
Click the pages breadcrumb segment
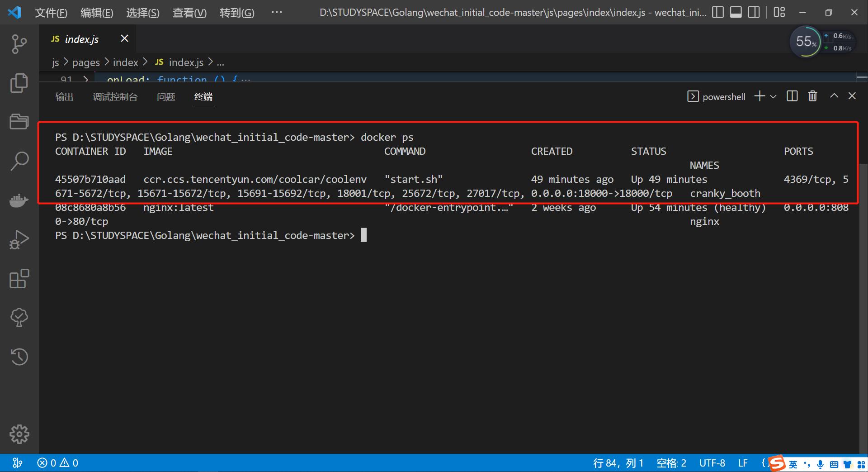pyautogui.click(x=86, y=62)
